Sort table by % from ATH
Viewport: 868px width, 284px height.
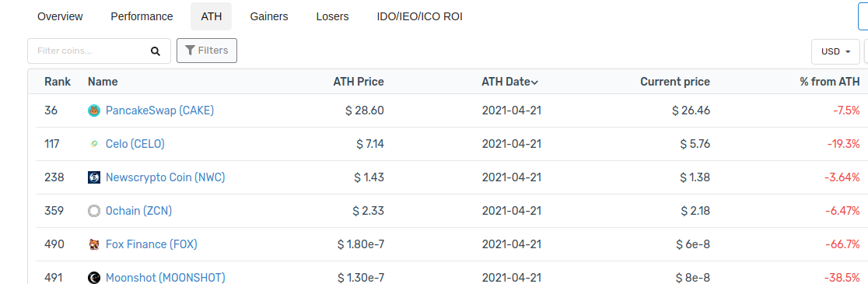[829, 82]
